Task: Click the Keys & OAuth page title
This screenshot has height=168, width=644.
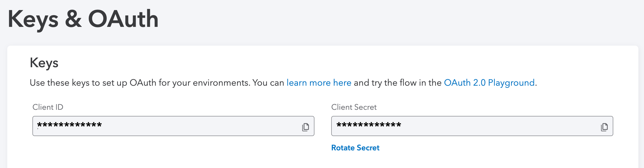Action: pyautogui.click(x=83, y=19)
